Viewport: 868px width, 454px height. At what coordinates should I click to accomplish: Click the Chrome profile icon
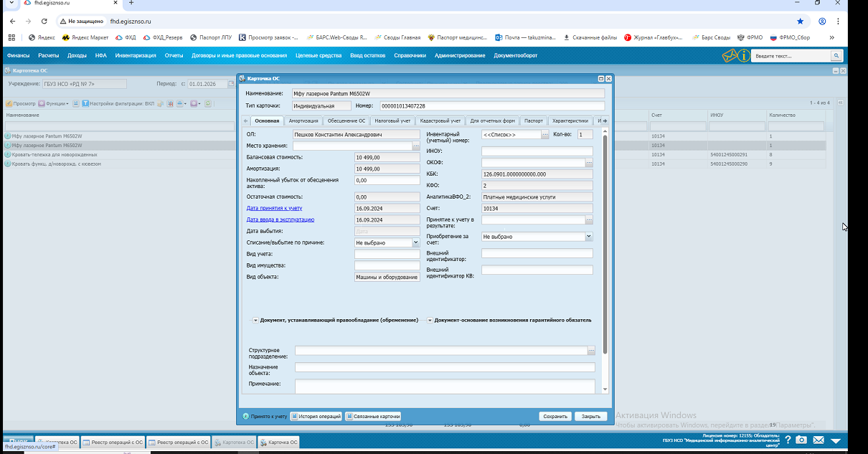(x=822, y=22)
